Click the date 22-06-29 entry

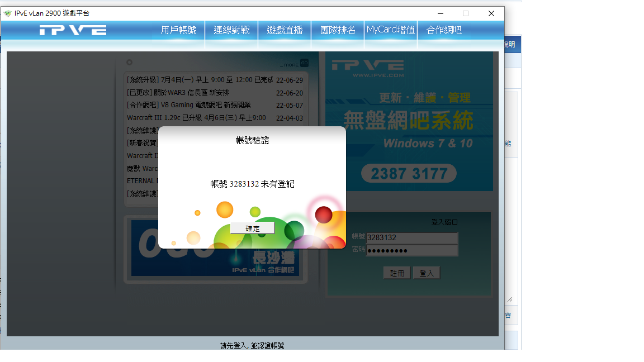290,80
